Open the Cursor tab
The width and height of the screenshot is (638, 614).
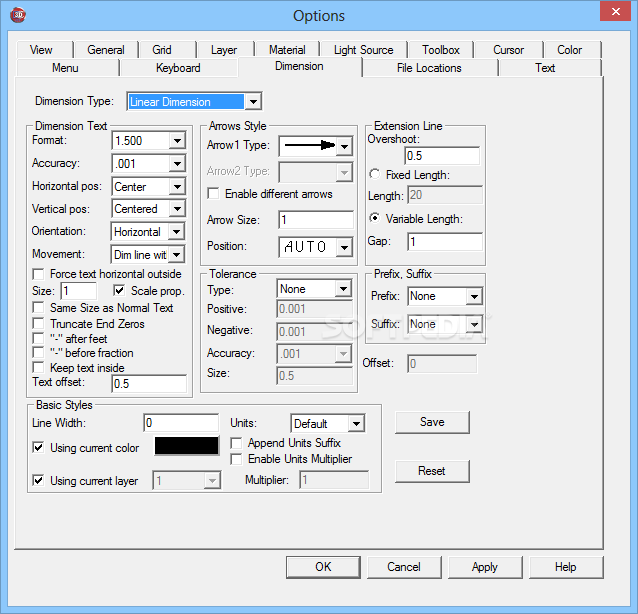click(x=509, y=50)
